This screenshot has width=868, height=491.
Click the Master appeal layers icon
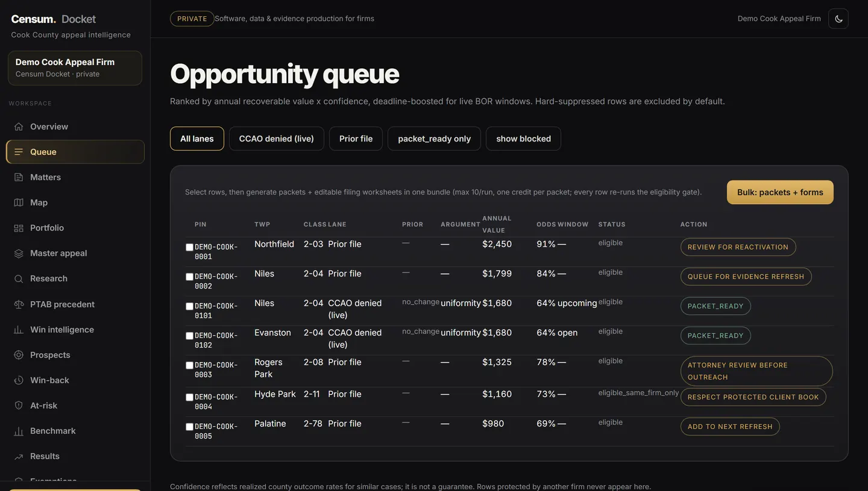19,253
